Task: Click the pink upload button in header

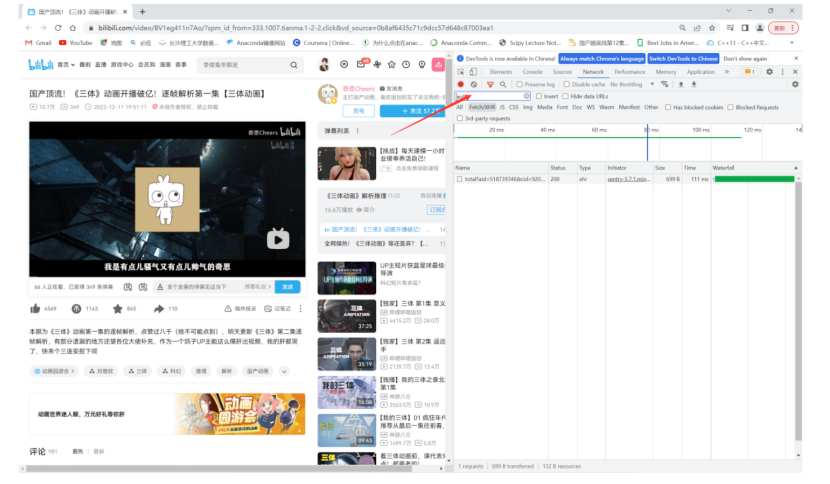Action: (438, 65)
